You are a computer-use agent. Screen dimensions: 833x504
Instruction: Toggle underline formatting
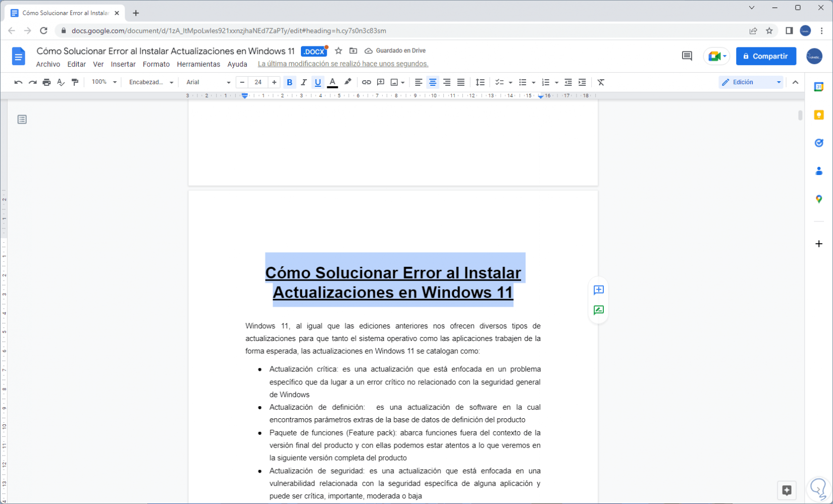click(318, 82)
